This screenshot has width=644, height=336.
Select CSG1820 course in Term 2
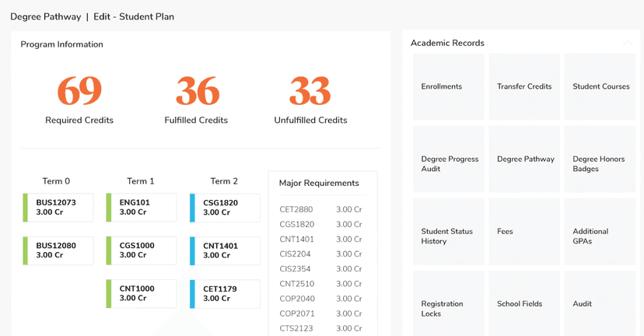pos(225,208)
